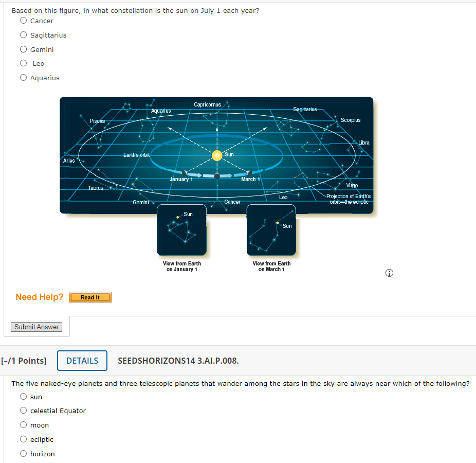Image resolution: width=476 pixels, height=463 pixels.
Task: Select the 'celestial Equator' option
Action: [x=23, y=411]
